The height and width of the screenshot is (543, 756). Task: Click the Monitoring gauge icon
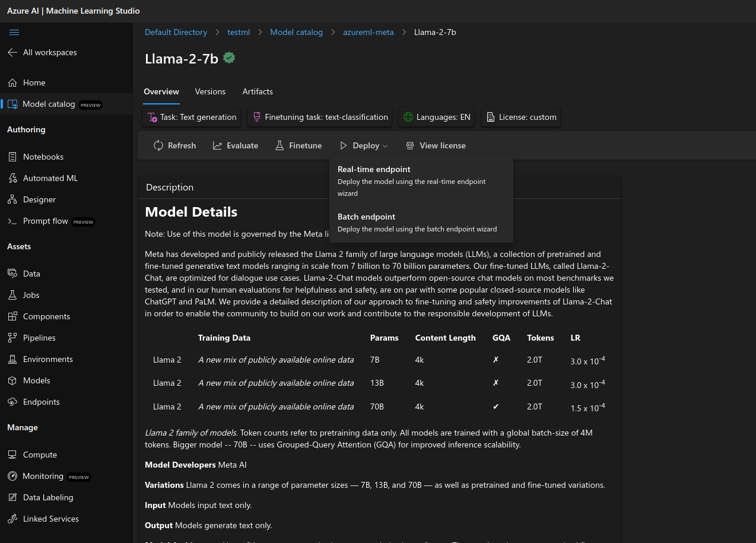[x=12, y=476]
